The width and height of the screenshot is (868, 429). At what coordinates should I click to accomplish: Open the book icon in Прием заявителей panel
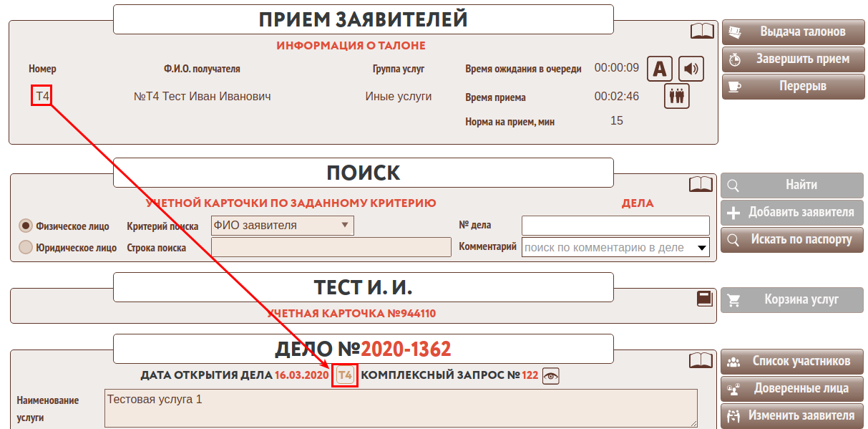[702, 31]
